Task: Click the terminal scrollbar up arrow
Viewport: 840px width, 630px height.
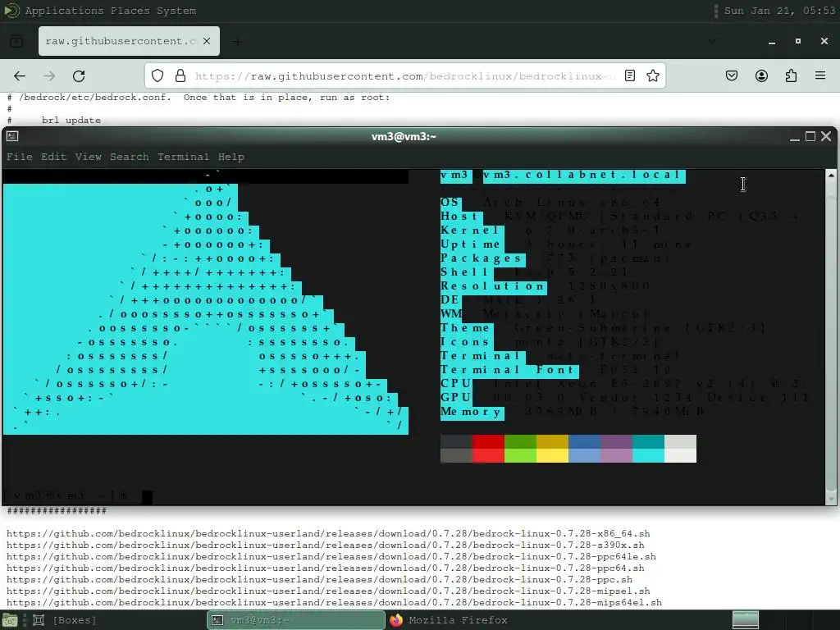Action: (831, 176)
